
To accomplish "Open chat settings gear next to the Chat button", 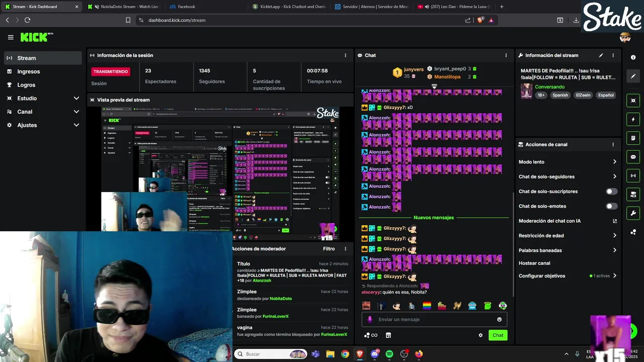I will (x=480, y=335).
